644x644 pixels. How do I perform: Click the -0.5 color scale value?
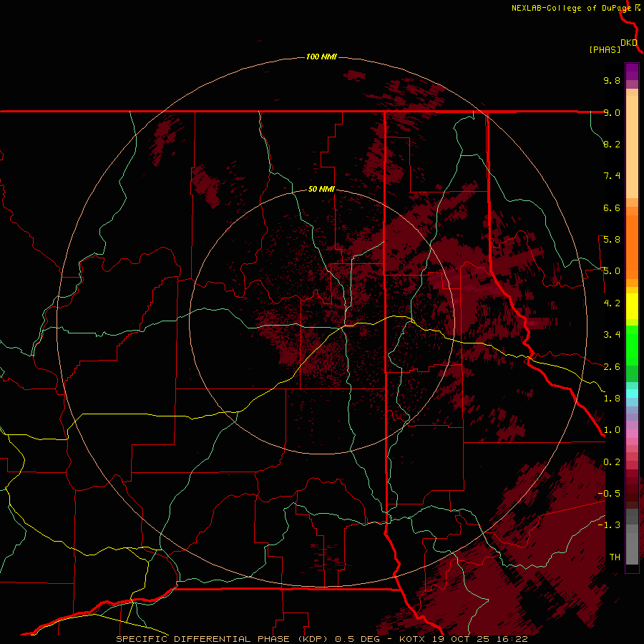click(609, 494)
